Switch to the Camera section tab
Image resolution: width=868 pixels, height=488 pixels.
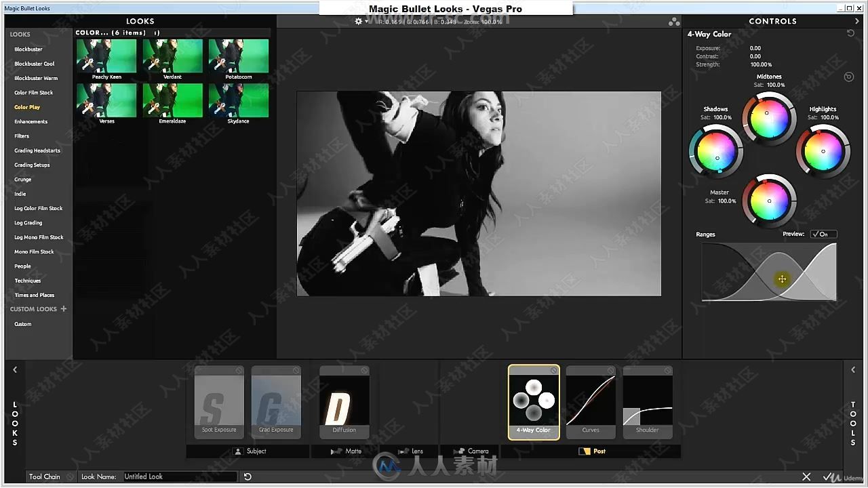469,451
